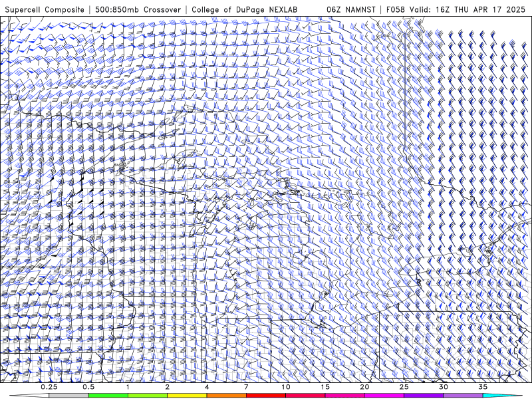Click the "Supercell Composite" title text

(45, 9)
